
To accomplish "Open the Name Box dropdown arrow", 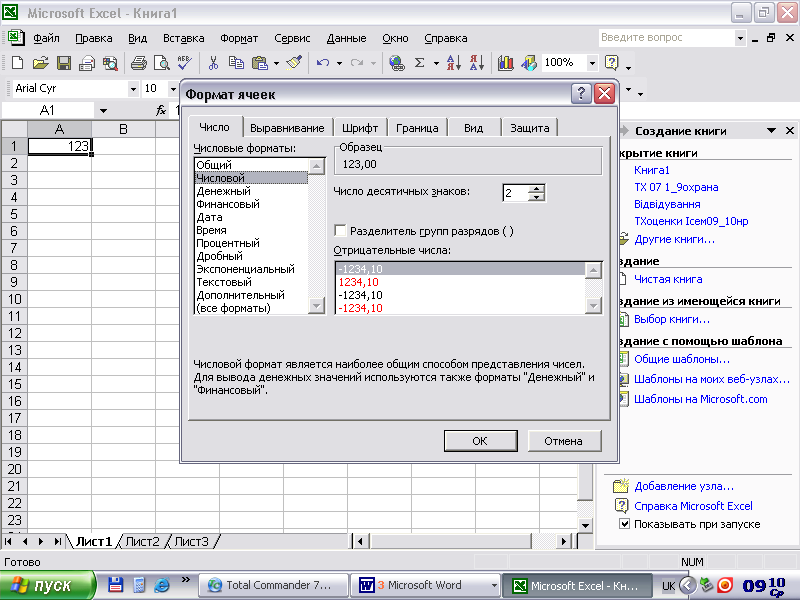I will click(104, 110).
